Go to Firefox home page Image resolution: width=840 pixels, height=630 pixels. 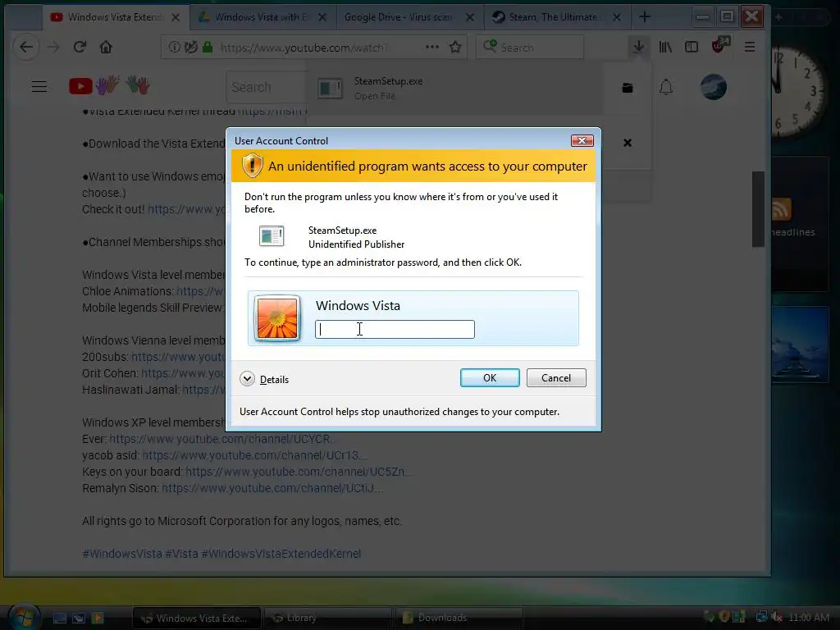106,47
